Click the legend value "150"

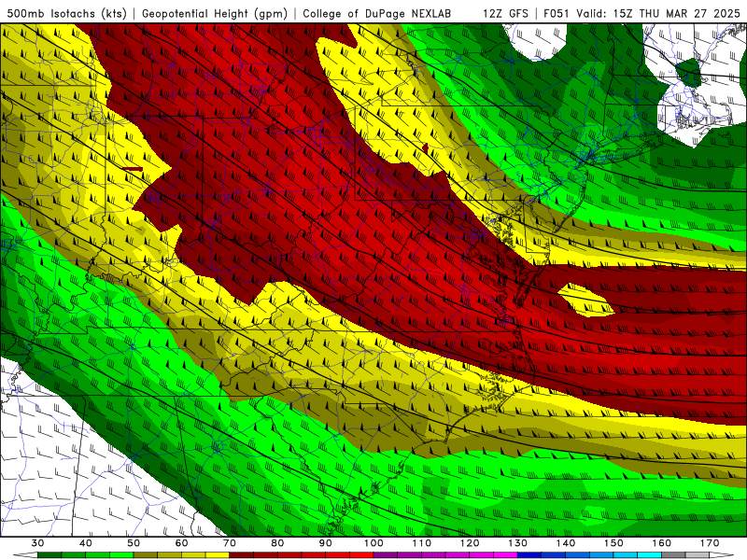point(613,543)
